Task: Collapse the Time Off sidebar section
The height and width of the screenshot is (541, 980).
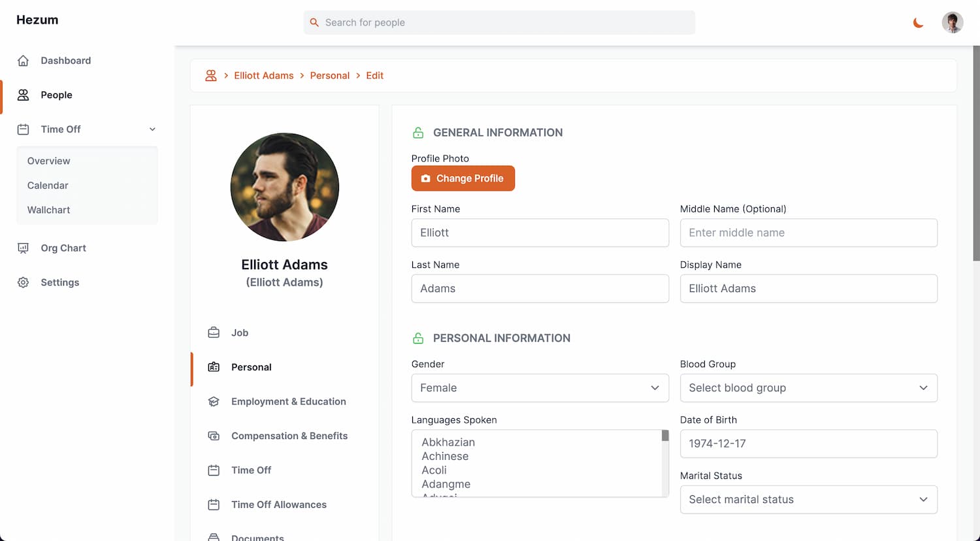Action: click(x=152, y=129)
